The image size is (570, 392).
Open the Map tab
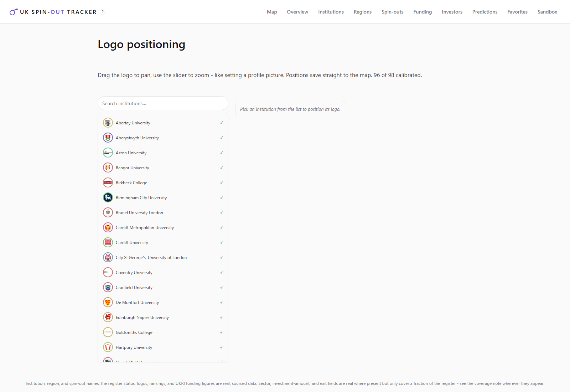click(272, 12)
